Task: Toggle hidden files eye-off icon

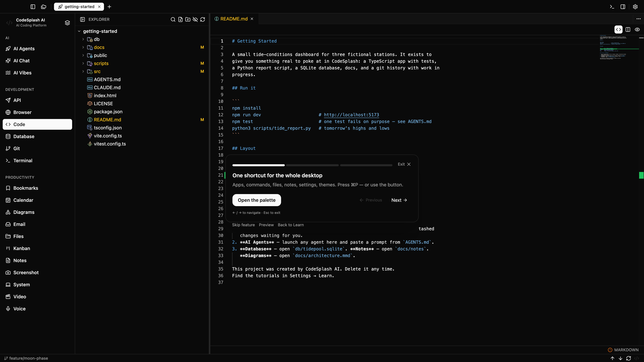Action: click(195, 19)
